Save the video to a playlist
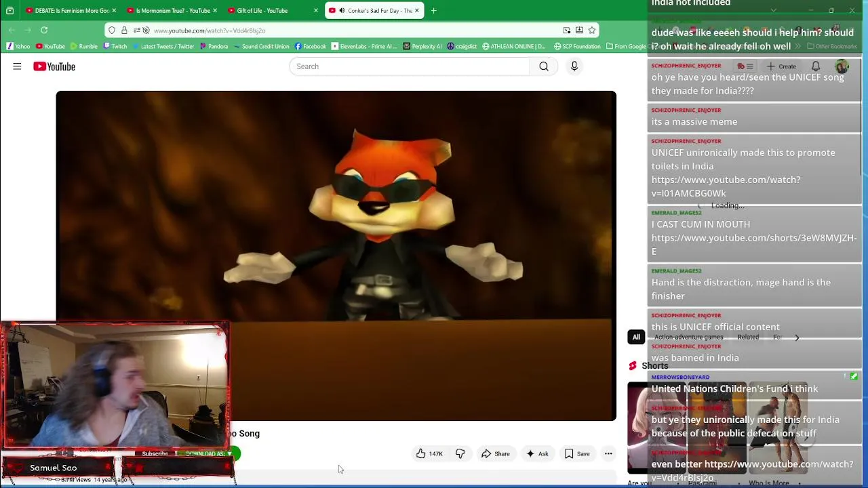 point(577,454)
